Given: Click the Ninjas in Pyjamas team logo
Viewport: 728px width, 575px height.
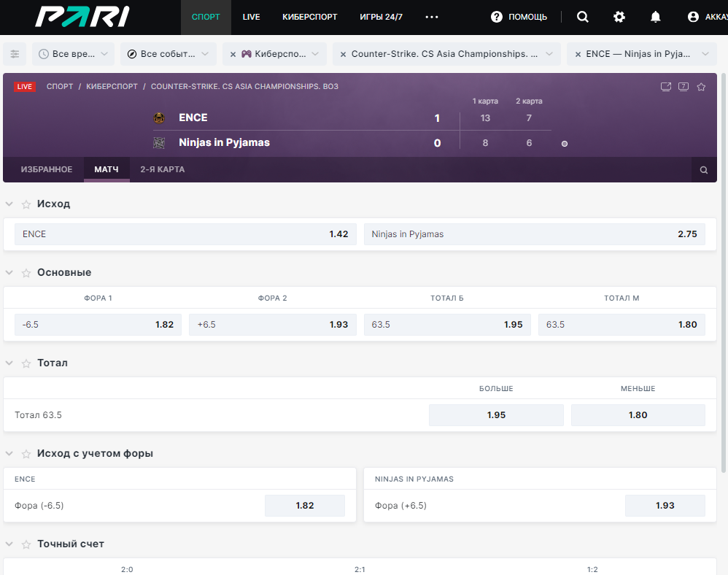Looking at the screenshot, I should point(159,142).
